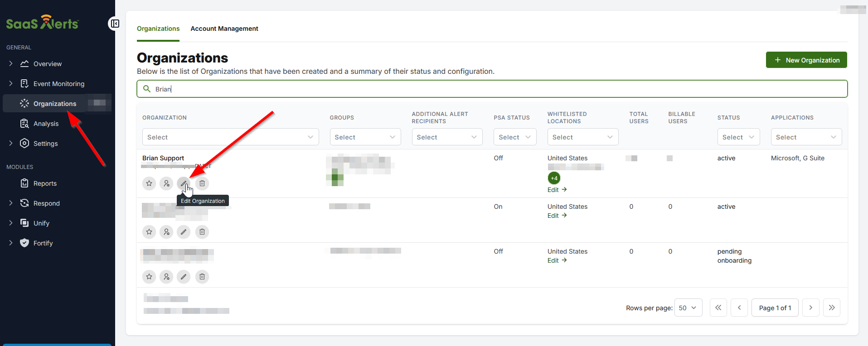Open the PSA Status filter dropdown

[514, 137]
